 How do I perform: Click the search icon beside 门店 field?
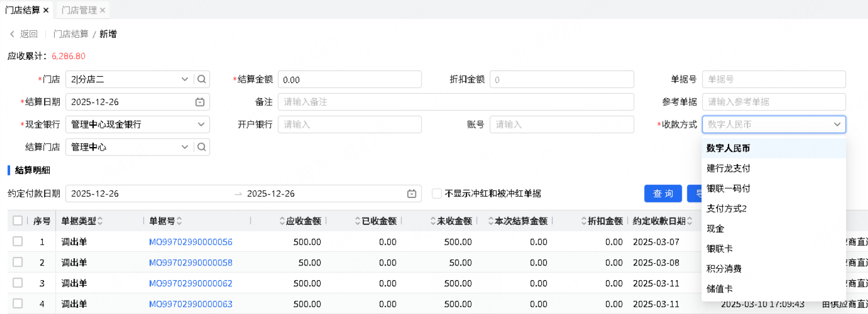[202, 79]
